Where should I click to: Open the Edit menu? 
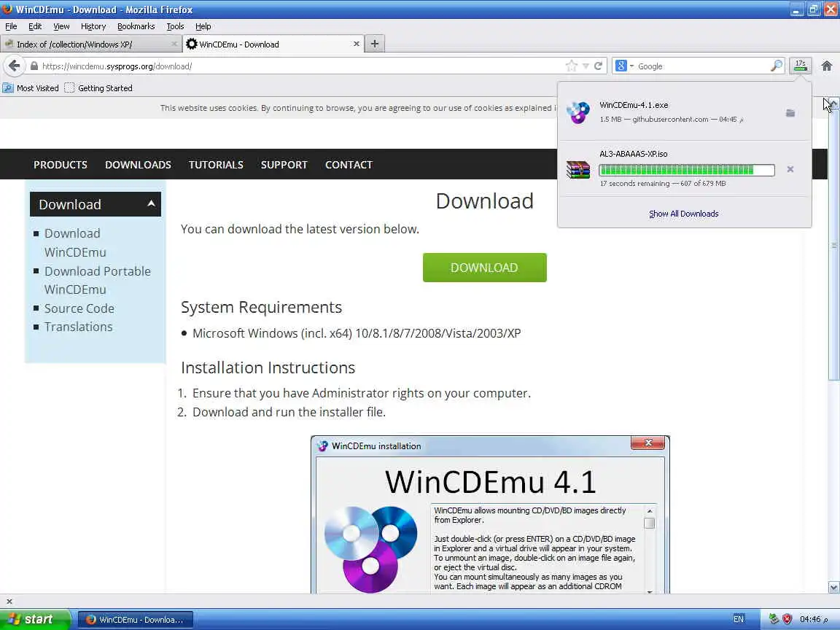pyautogui.click(x=35, y=26)
